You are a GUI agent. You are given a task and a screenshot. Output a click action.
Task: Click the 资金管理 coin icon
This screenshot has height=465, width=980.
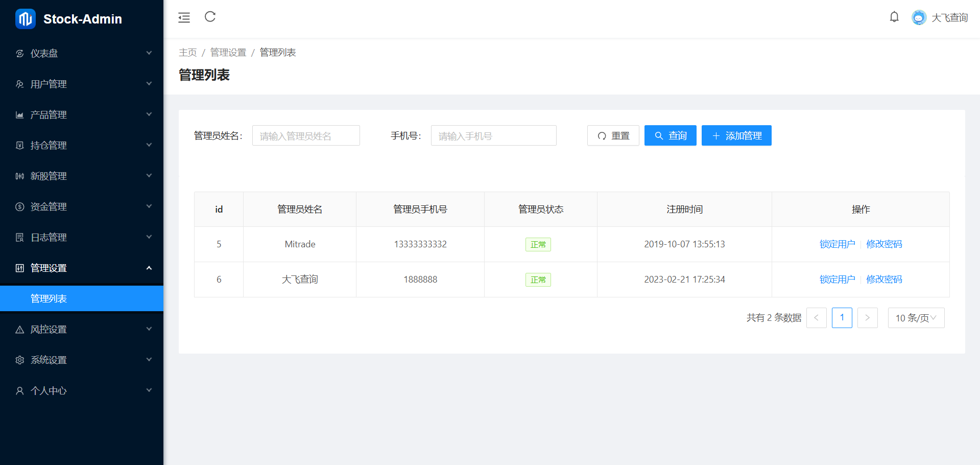click(x=20, y=207)
